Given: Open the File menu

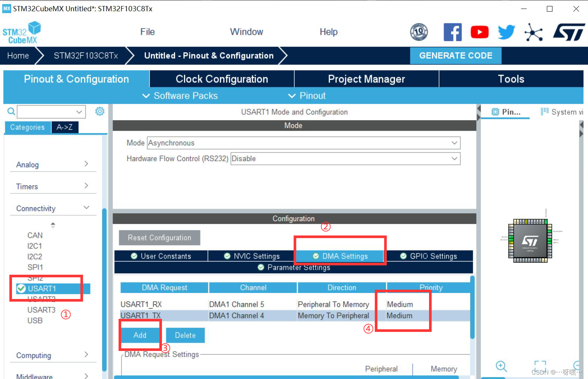Looking at the screenshot, I should (147, 32).
